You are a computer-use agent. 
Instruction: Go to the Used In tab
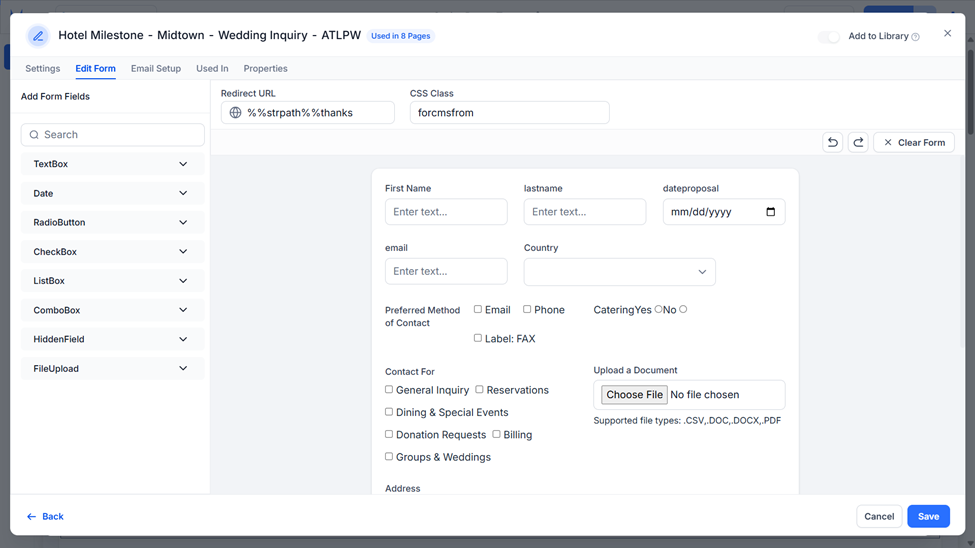(212, 68)
